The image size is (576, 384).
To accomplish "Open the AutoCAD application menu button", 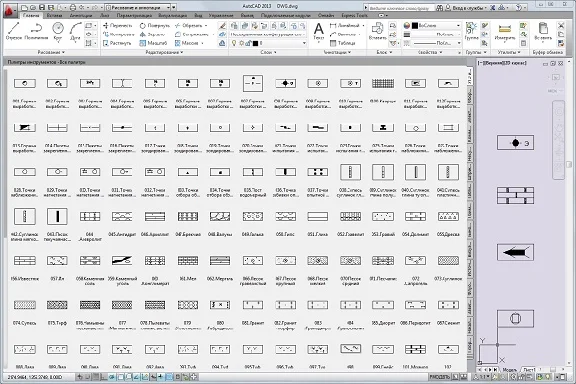I will coord(10,10).
